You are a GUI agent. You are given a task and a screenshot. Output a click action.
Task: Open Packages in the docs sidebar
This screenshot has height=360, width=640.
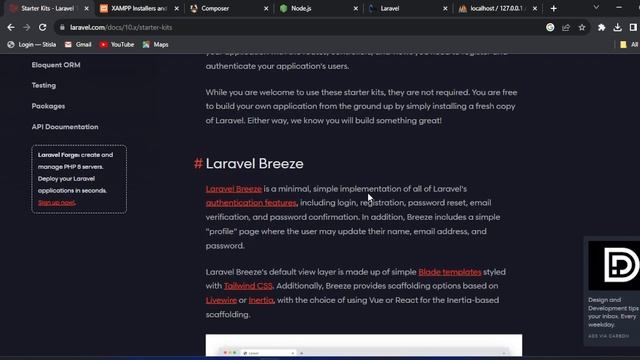coord(48,106)
